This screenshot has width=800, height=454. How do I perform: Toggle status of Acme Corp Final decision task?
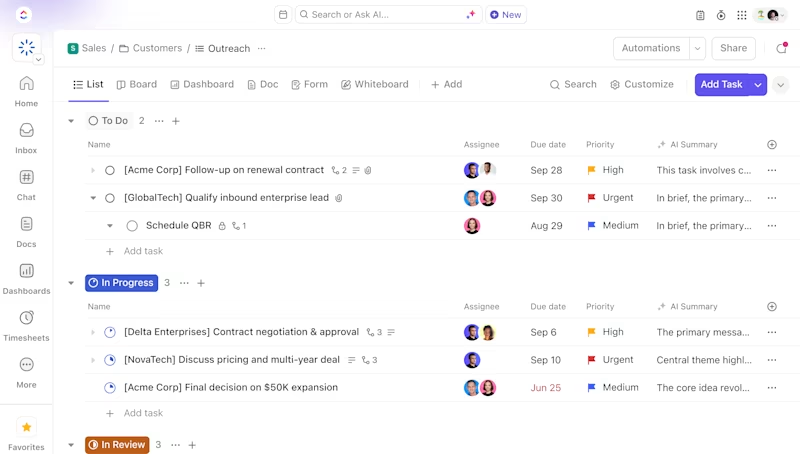click(110, 388)
